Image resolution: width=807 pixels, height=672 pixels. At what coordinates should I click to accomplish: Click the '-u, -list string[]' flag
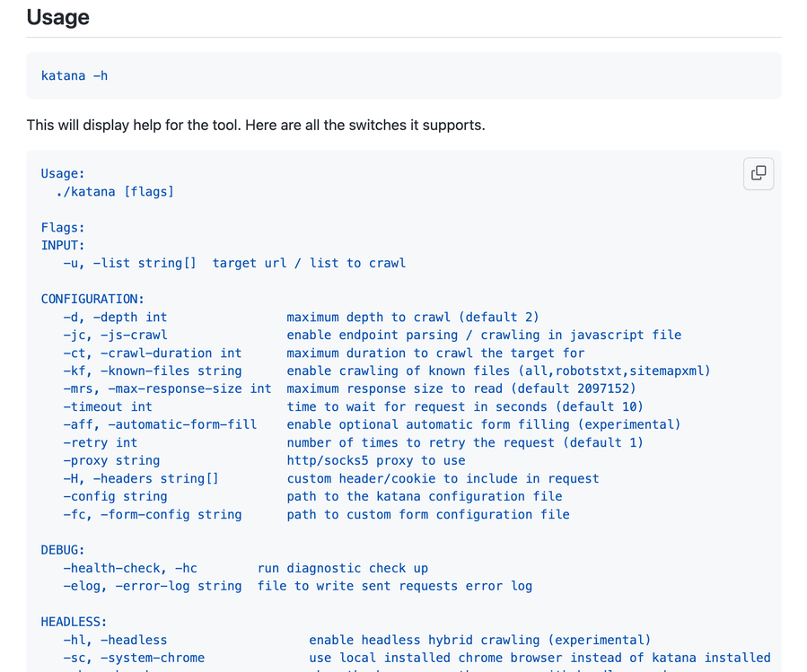pyautogui.click(x=129, y=264)
